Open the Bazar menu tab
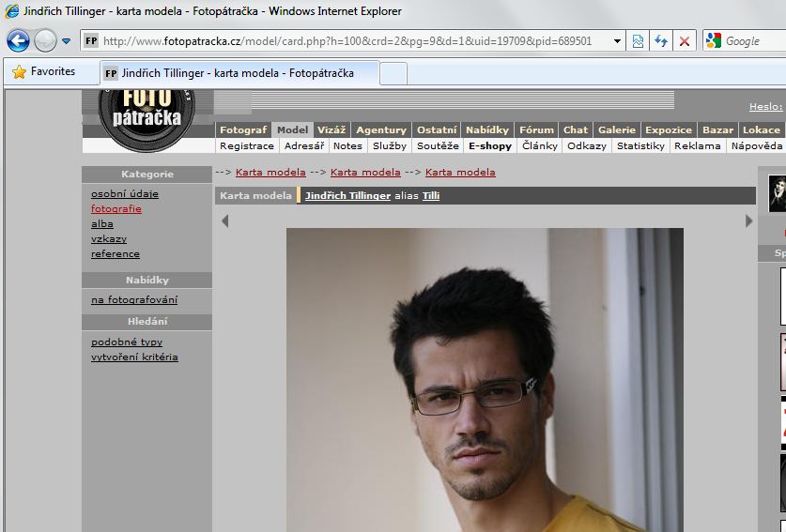The width and height of the screenshot is (786, 532). coord(717,129)
